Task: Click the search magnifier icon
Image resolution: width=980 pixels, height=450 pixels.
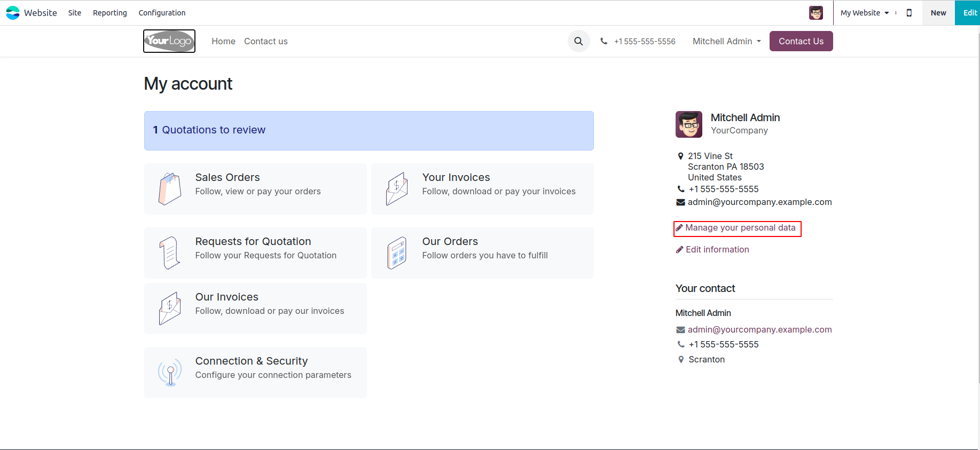Action: point(578,41)
